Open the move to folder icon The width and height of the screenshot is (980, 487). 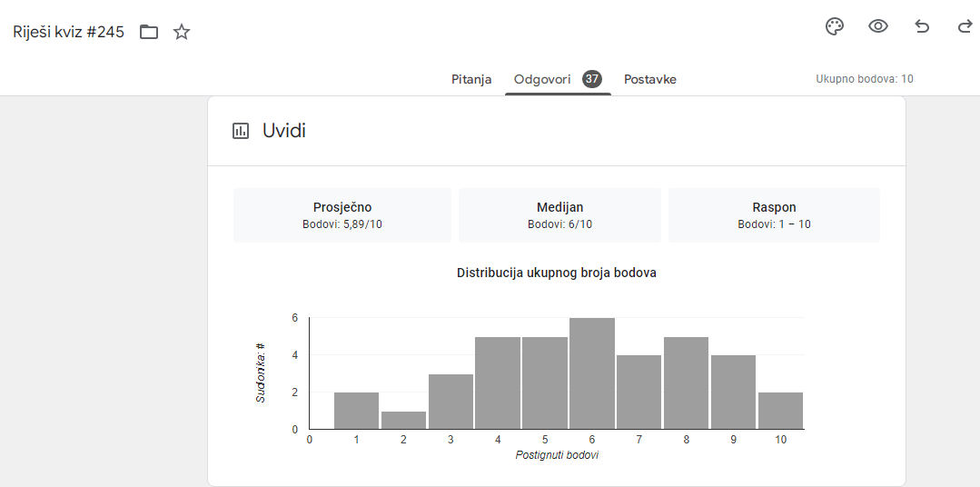[x=149, y=33]
